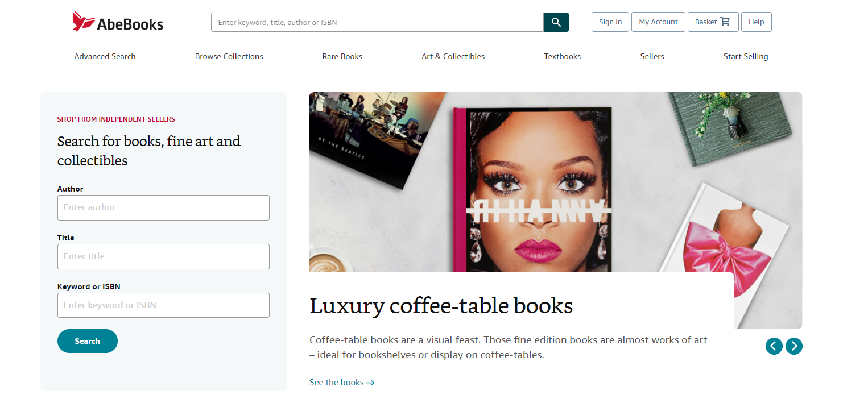
Task: Click the AbeBooks logo
Action: click(117, 21)
